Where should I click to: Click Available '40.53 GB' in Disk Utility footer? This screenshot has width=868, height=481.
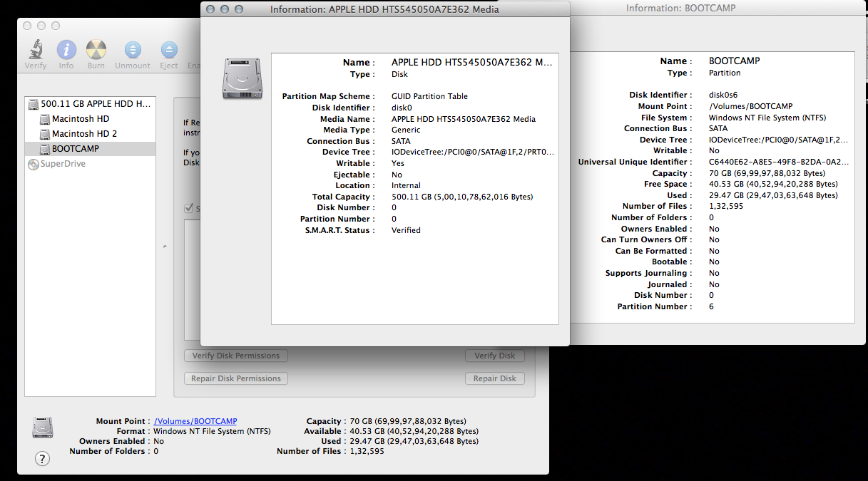click(x=414, y=431)
